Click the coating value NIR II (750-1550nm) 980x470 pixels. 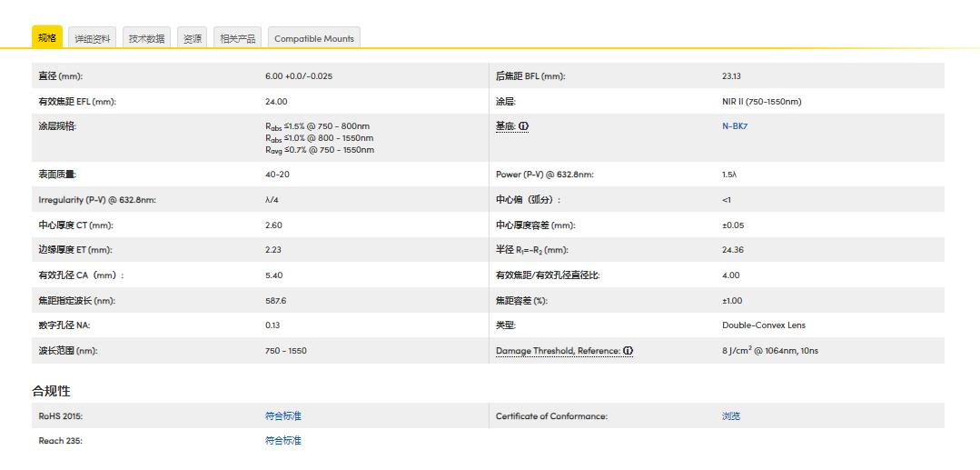click(x=761, y=102)
